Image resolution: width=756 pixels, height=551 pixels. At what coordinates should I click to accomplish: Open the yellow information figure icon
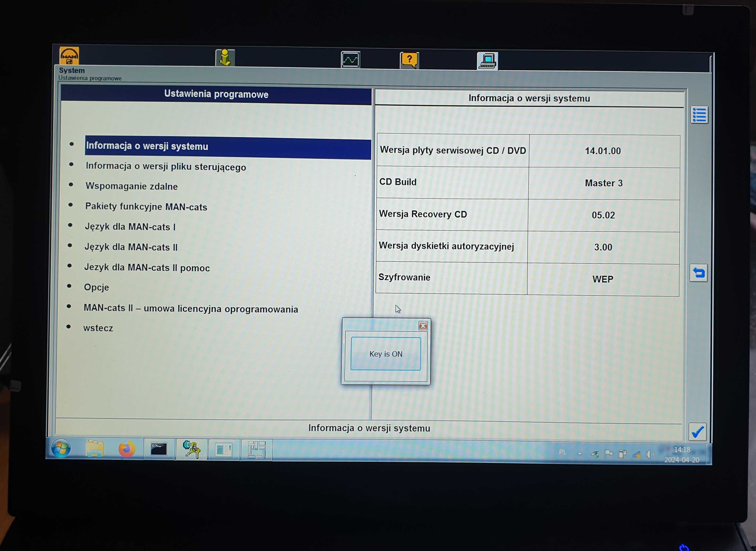tap(225, 58)
